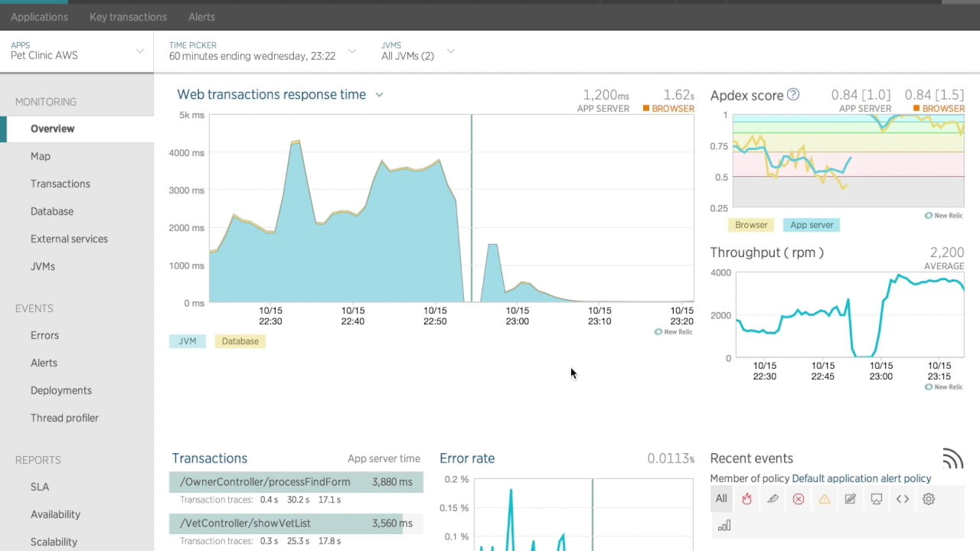Click the 2,200 average throughput value
Viewport: 980px width, 551px height.
point(947,253)
